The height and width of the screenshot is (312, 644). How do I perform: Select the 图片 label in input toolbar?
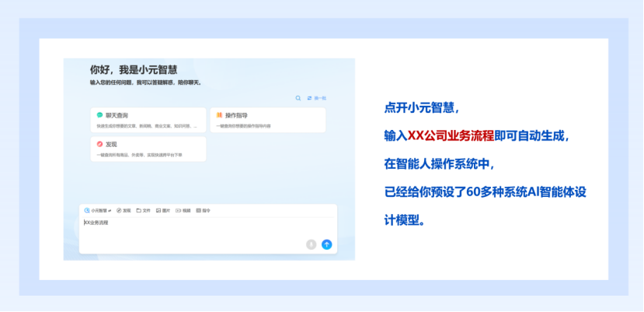pyautogui.click(x=166, y=210)
